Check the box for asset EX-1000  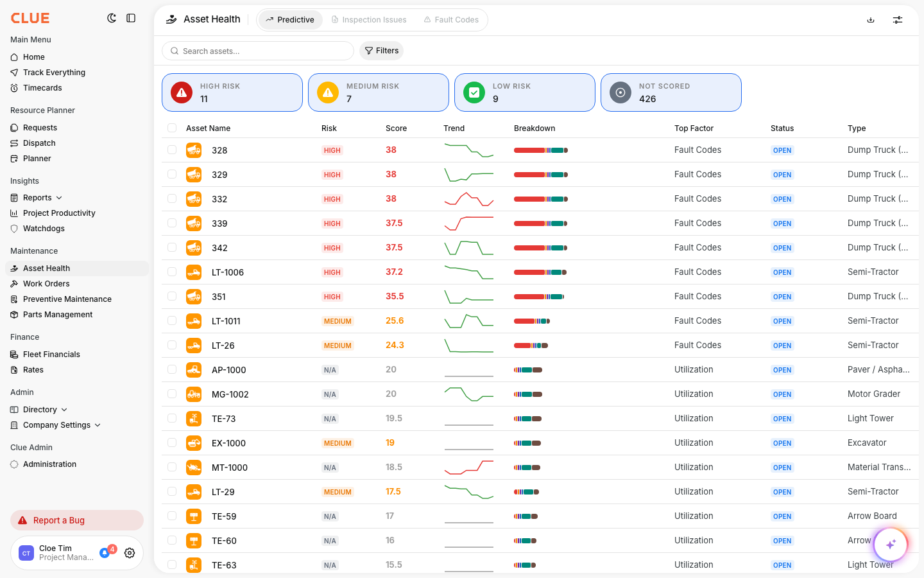pyautogui.click(x=172, y=442)
